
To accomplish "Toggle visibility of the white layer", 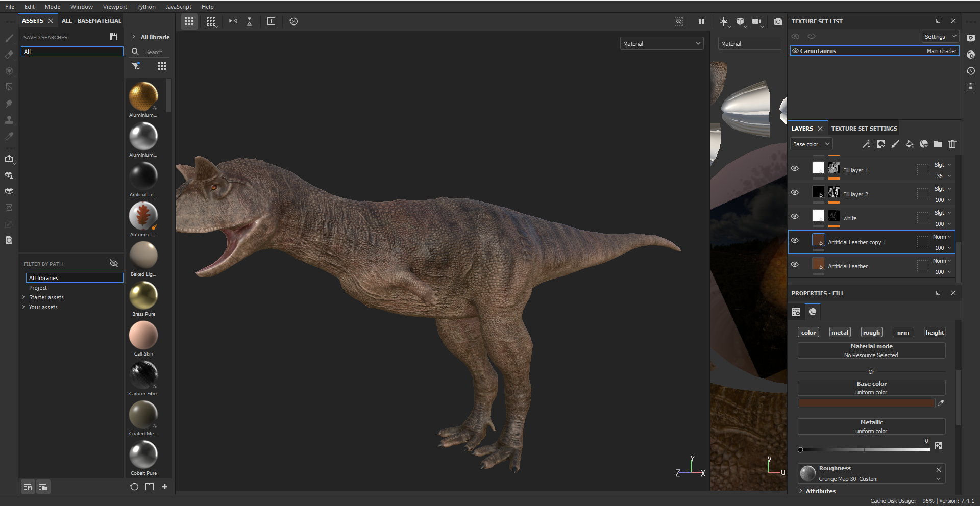I will tap(795, 216).
